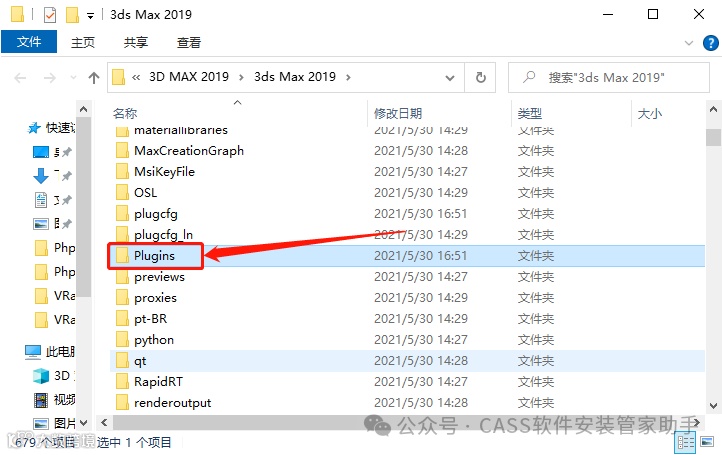Click folder icon of MaxCreationGraph
The image size is (722, 455).
pyautogui.click(x=122, y=151)
